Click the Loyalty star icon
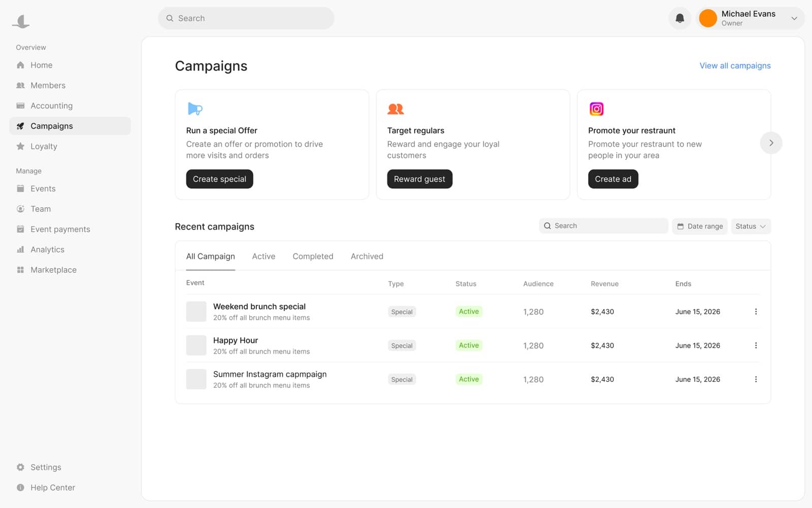The image size is (812, 508). tap(20, 146)
